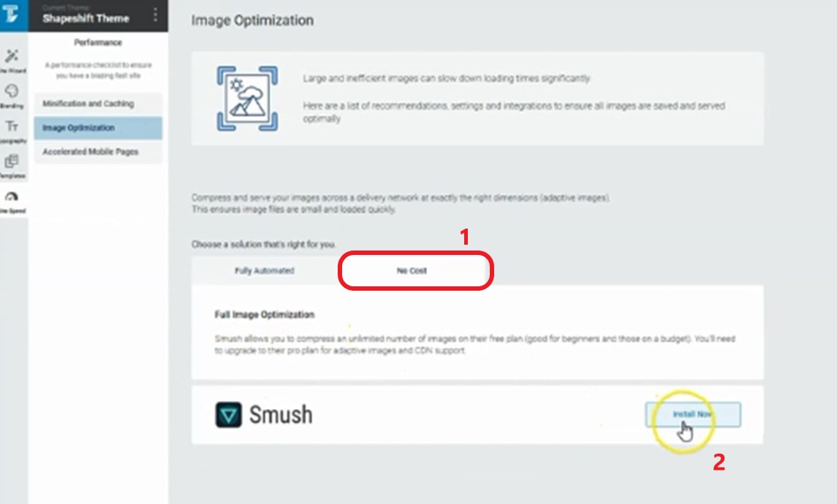This screenshot has width=837, height=504.
Task: Select the Typography icon in sidebar
Action: (x=12, y=126)
